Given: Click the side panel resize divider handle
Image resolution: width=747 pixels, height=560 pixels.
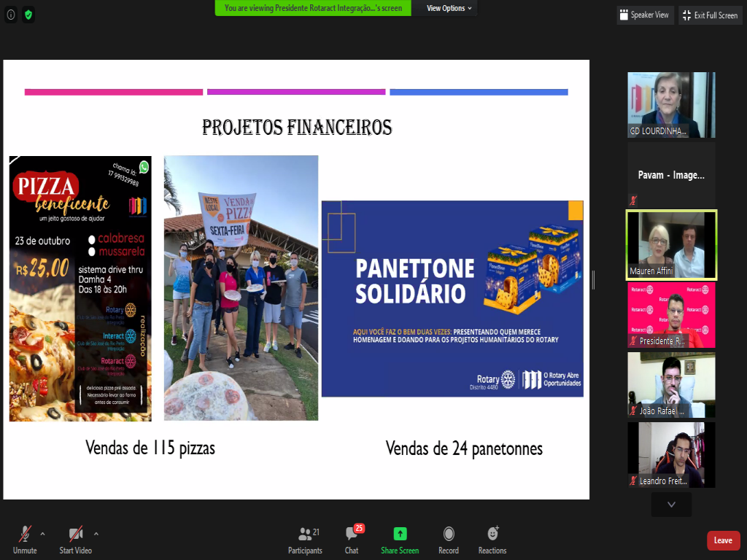Looking at the screenshot, I should pyautogui.click(x=593, y=279).
